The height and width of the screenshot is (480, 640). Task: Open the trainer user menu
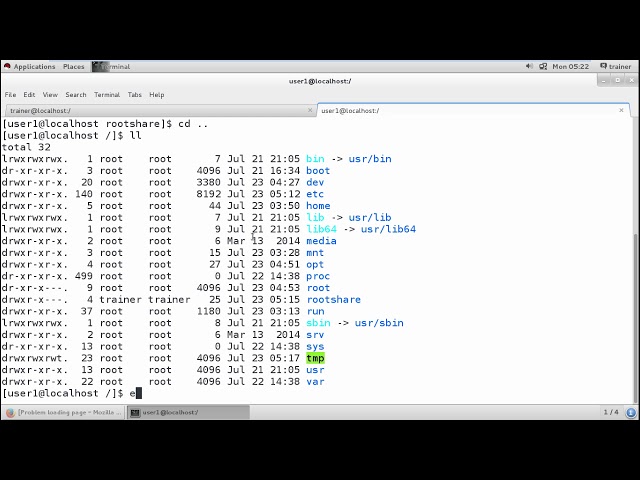(x=616, y=67)
